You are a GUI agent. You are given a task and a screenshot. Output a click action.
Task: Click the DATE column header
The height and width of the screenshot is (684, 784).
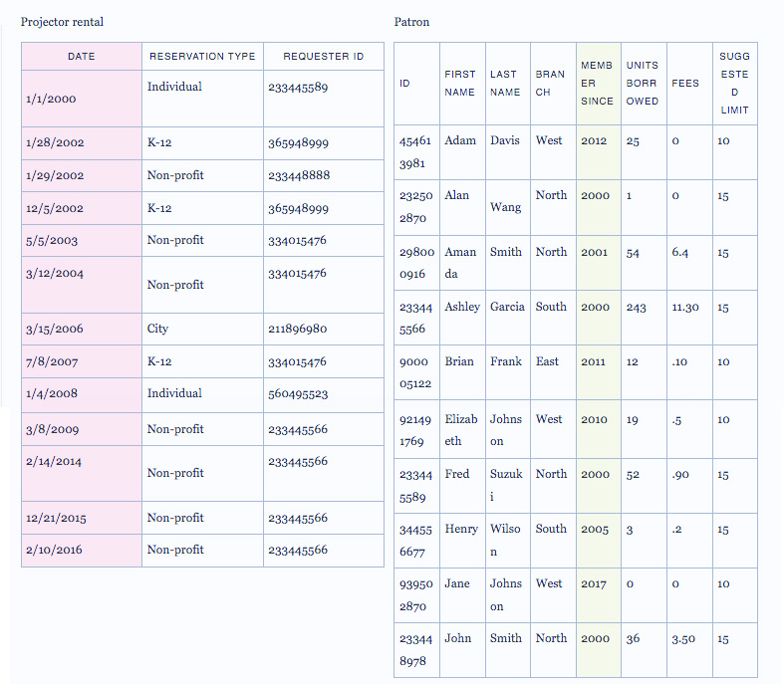tap(82, 57)
